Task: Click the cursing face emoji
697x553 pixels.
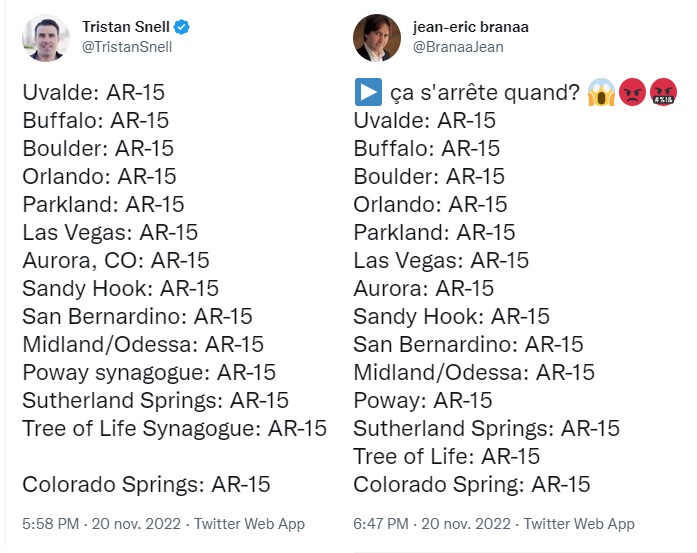Action: tap(663, 94)
